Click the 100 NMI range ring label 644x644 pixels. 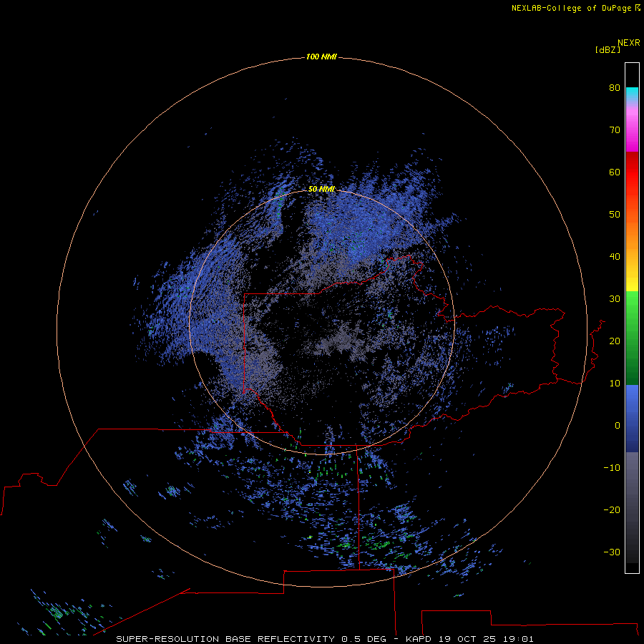point(321,57)
